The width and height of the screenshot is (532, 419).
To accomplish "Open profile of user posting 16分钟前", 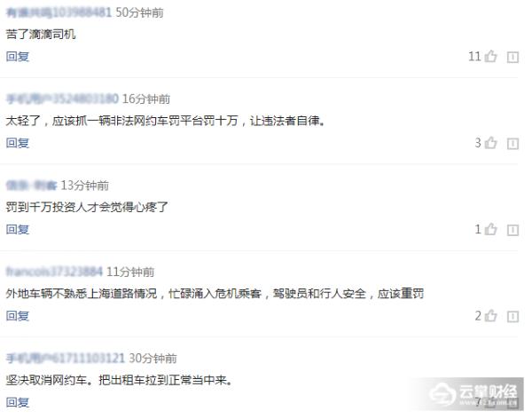I will pos(62,99).
